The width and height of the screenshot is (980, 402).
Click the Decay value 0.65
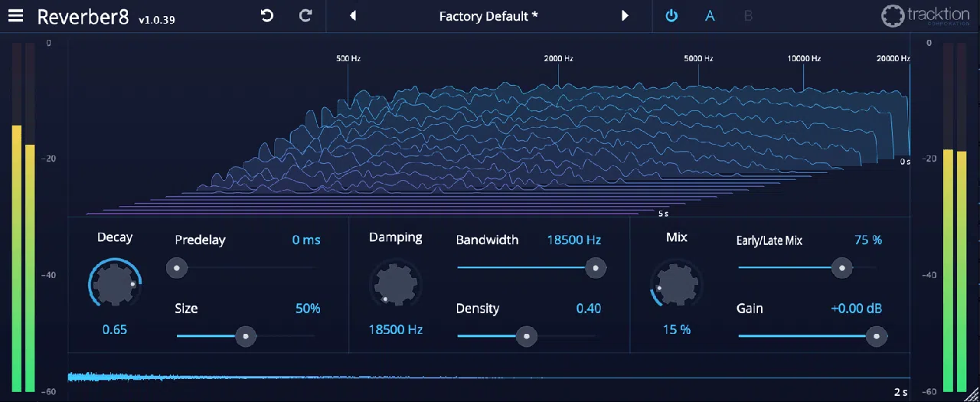point(115,329)
